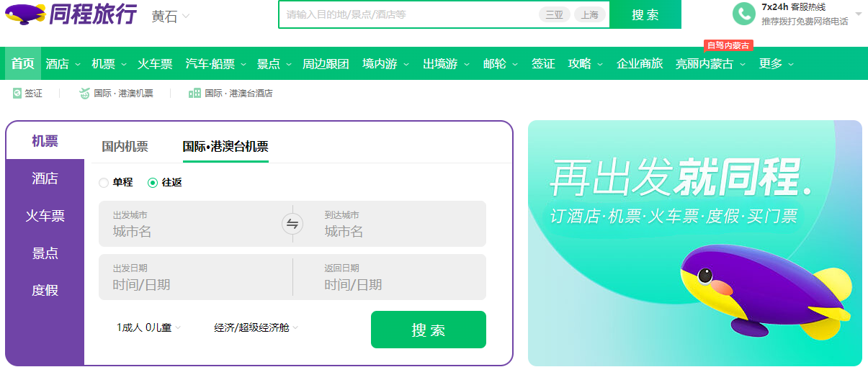Click the 国际·港澳机票 plane icon
The width and height of the screenshot is (868, 367).
tap(84, 93)
